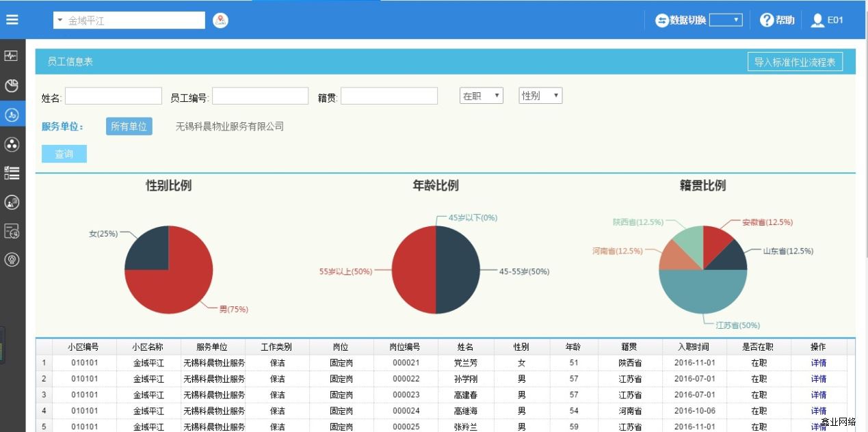Open the 在职 employment status dropdown

click(481, 96)
